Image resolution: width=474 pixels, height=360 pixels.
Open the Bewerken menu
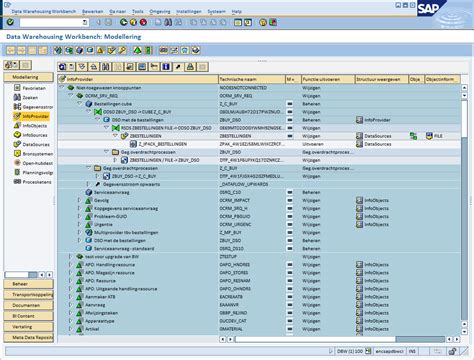(x=93, y=11)
